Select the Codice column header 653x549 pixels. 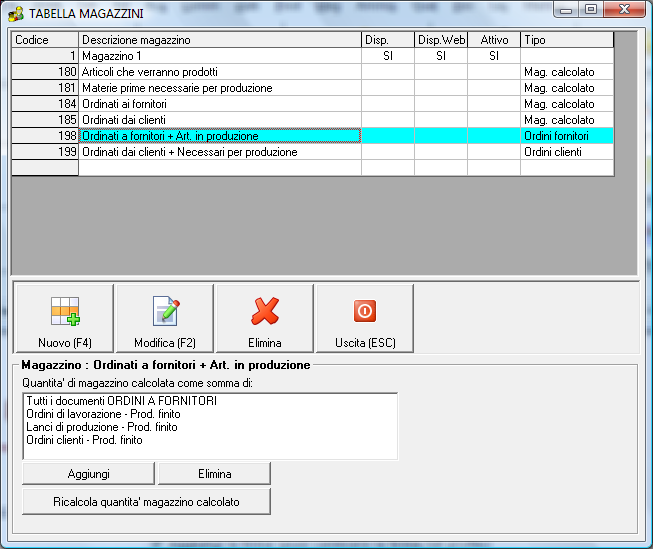click(45, 40)
